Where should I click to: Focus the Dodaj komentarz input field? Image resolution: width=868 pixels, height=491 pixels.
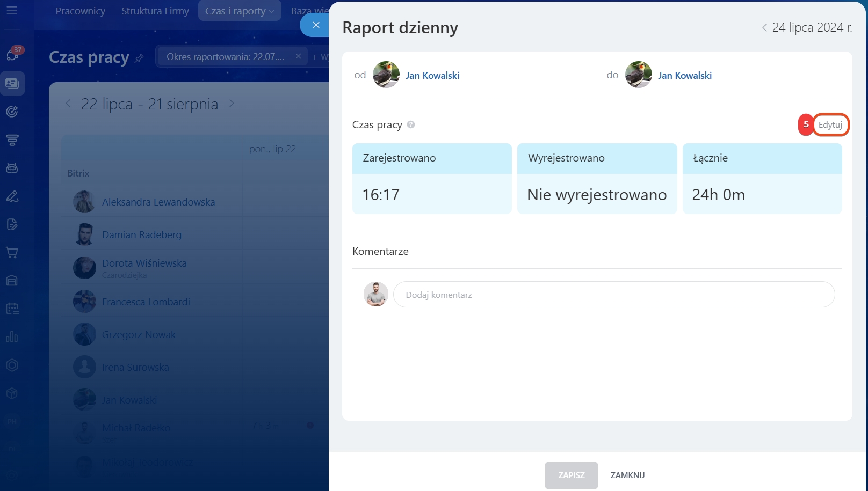coord(613,295)
